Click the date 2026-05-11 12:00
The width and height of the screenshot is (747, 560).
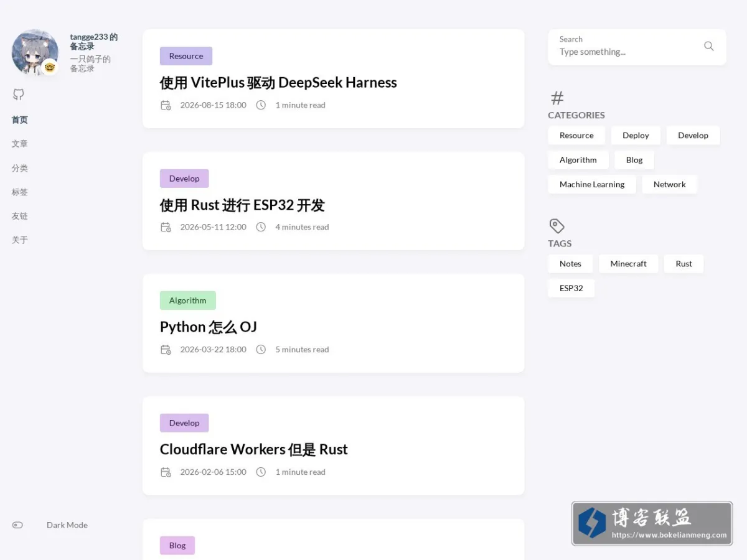[x=214, y=227]
